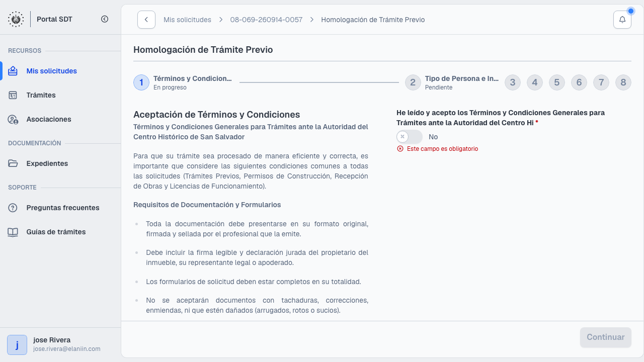Screen dimensions: 644x362
Task: Open Guías de trámites in the sidebar
Action: [x=60, y=232]
